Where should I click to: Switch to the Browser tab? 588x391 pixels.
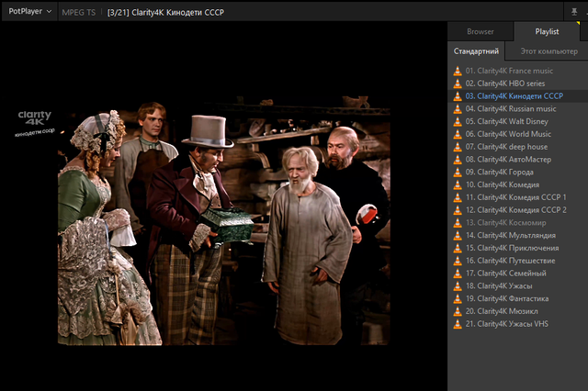click(480, 32)
